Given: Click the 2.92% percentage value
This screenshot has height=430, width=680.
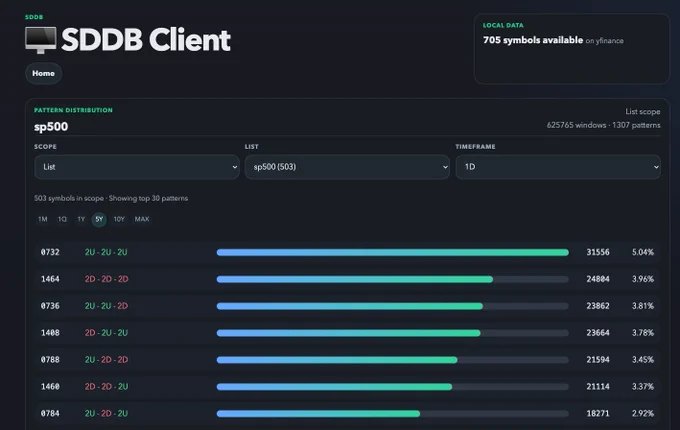Looking at the screenshot, I should coord(643,414).
